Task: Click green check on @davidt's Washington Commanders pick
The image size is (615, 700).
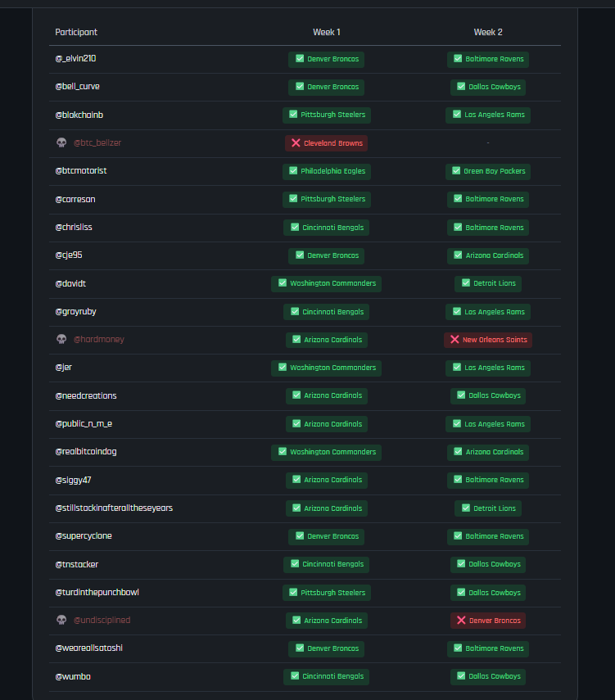Action: click(283, 283)
